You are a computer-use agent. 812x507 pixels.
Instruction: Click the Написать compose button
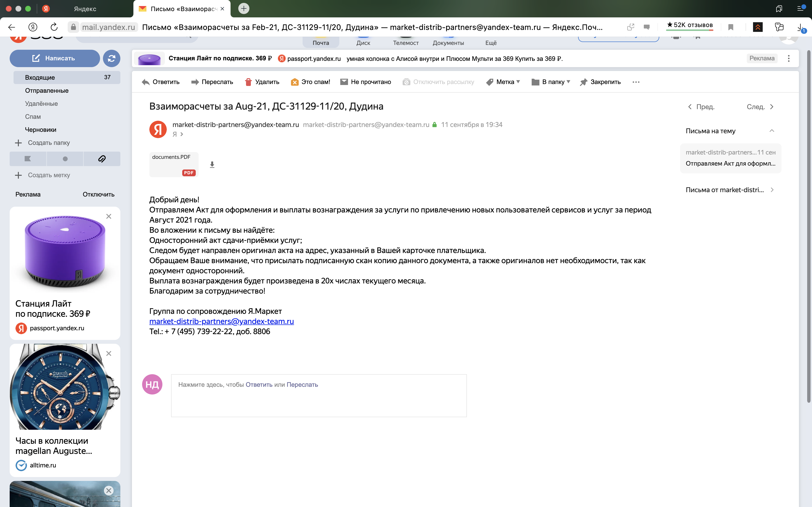55,58
